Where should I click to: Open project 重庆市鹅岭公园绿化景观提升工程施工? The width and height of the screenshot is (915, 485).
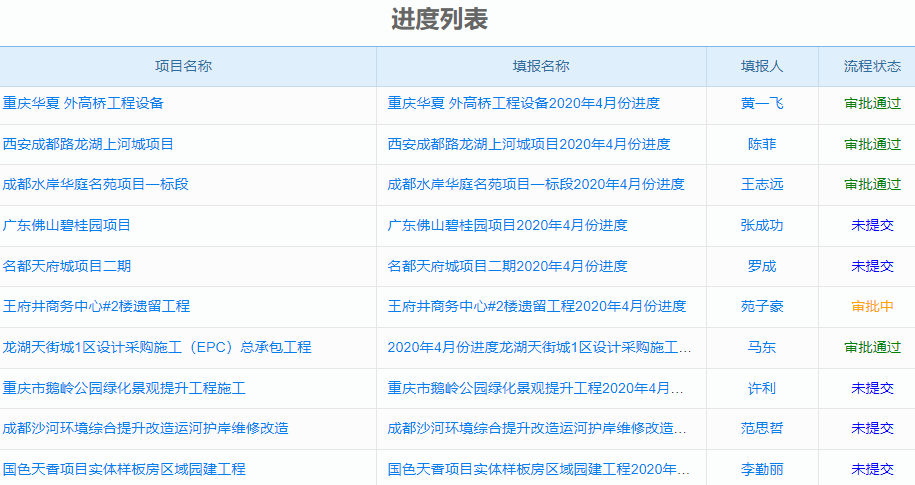tap(124, 388)
